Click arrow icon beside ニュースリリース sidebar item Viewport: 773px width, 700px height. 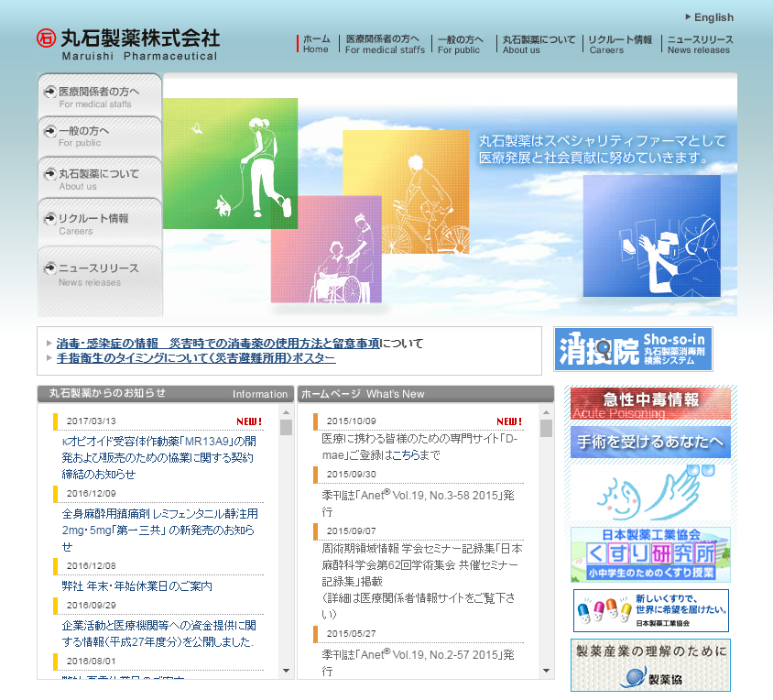[x=49, y=268]
